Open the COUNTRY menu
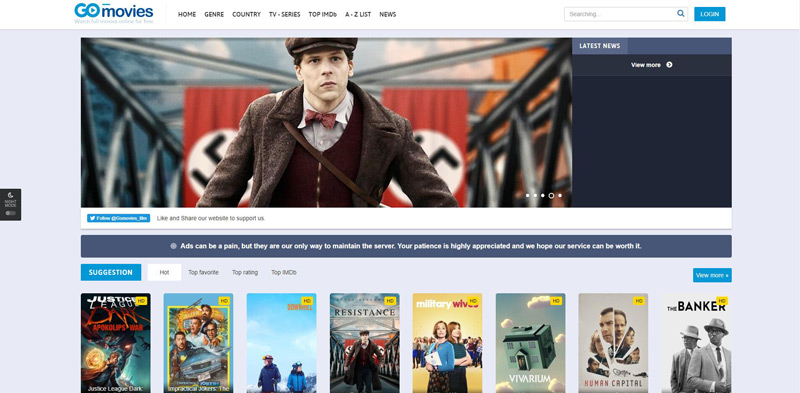Screen dimensions: 800x393 point(246,14)
